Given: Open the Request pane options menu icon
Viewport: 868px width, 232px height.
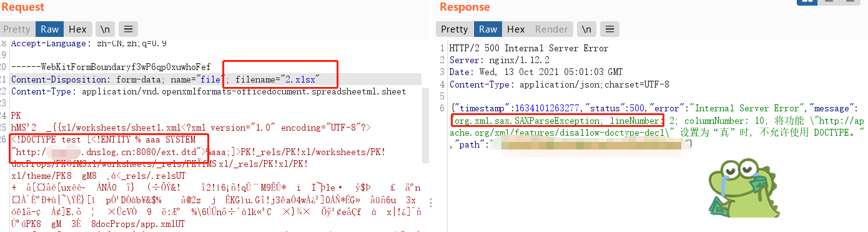Looking at the screenshot, I should 128,29.
